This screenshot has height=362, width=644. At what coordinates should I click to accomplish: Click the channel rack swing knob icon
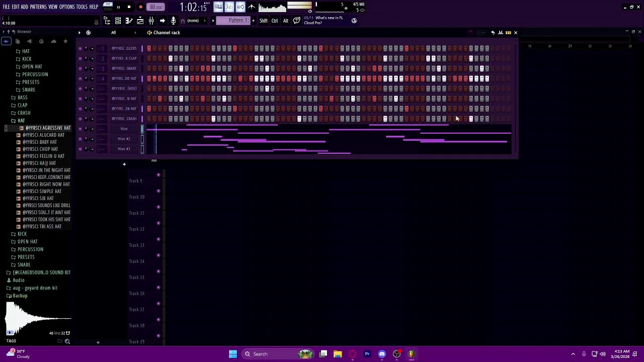[470, 33]
